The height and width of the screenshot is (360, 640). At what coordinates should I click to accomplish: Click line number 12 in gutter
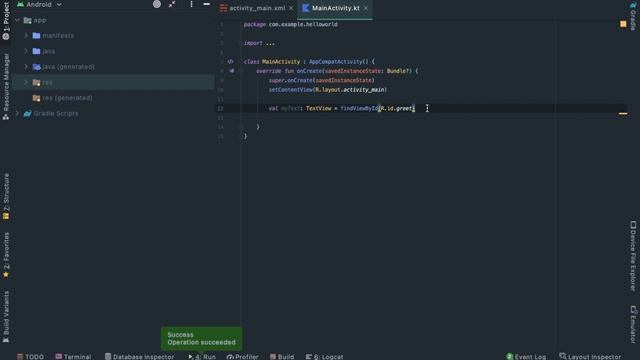(x=220, y=109)
